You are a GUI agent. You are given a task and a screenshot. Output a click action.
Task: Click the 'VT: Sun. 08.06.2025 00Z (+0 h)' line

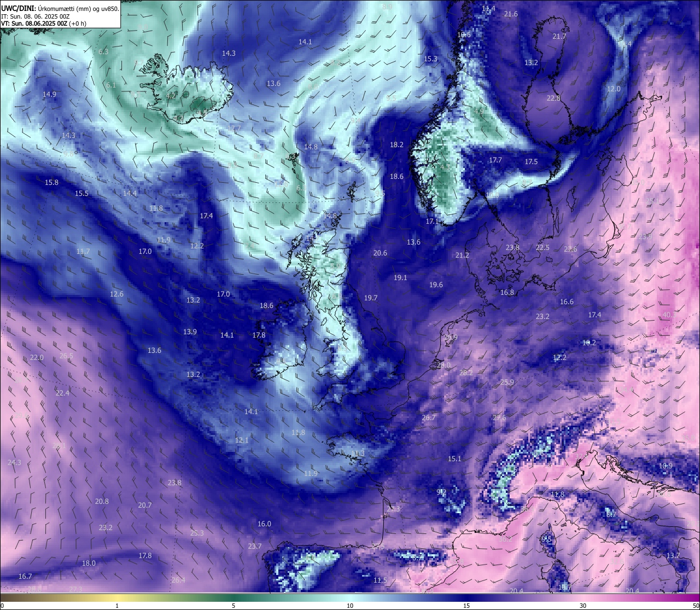click(x=43, y=24)
